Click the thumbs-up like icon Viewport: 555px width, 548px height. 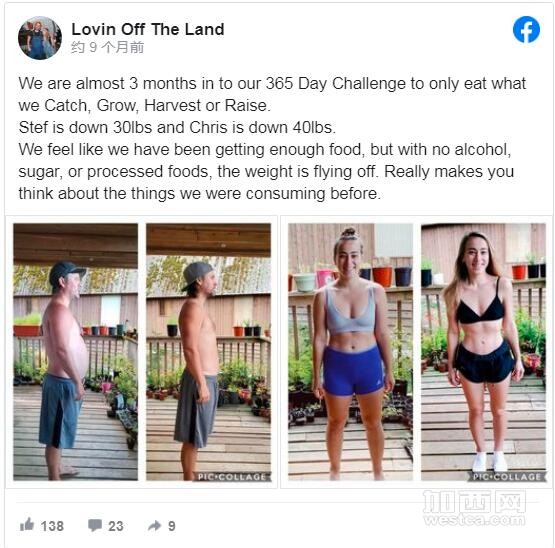(27, 525)
